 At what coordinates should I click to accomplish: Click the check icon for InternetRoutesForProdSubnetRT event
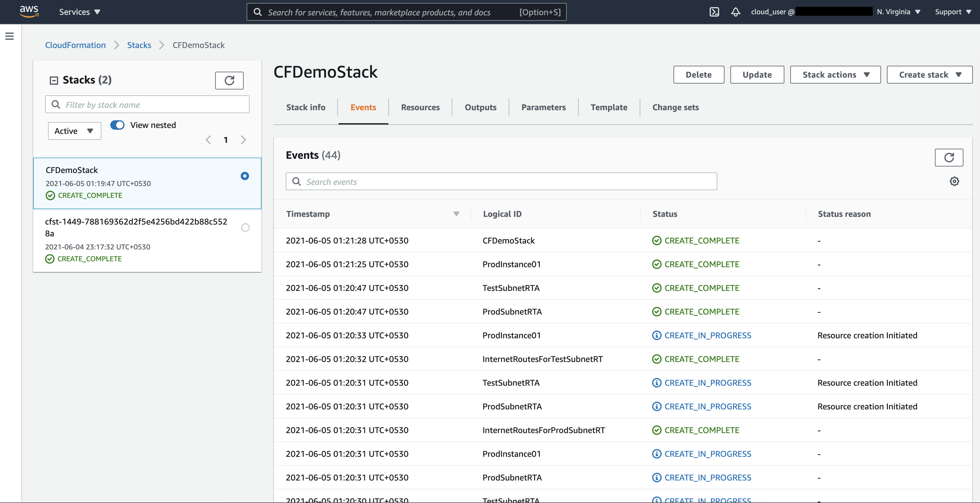pos(657,430)
